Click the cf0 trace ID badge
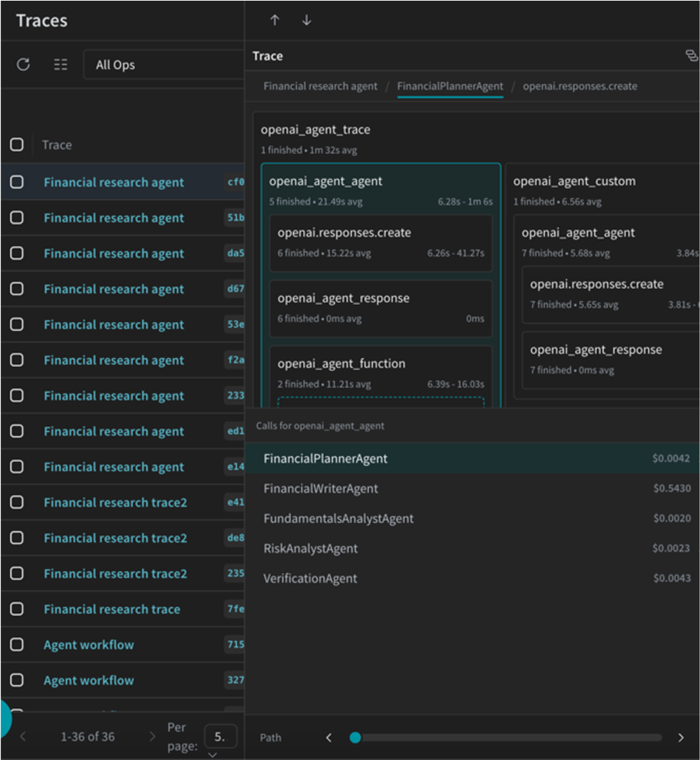The image size is (700, 760). 235,182
